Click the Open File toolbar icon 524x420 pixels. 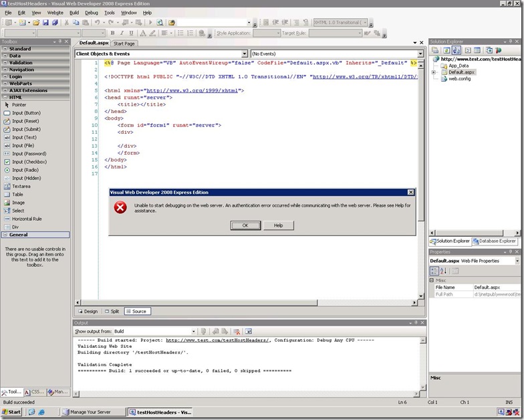pos(35,23)
